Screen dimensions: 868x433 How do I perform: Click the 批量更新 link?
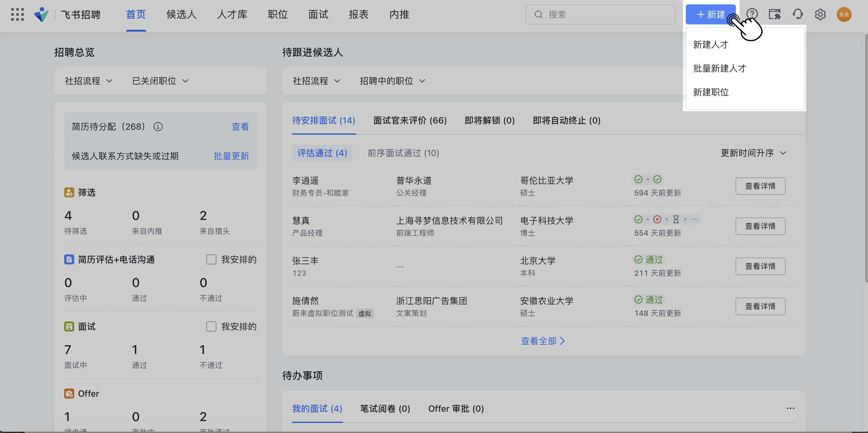pyautogui.click(x=231, y=156)
